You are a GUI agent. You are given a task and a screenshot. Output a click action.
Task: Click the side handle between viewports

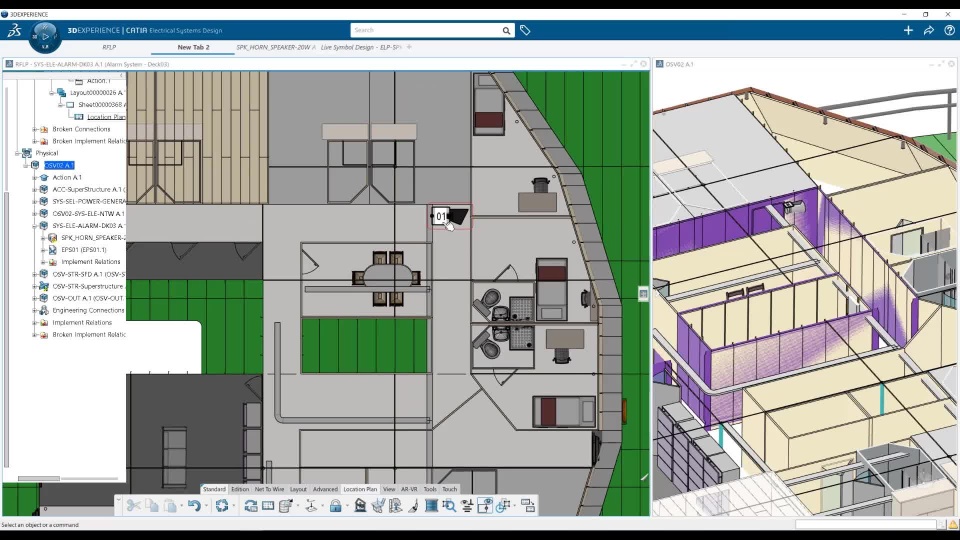click(643, 294)
